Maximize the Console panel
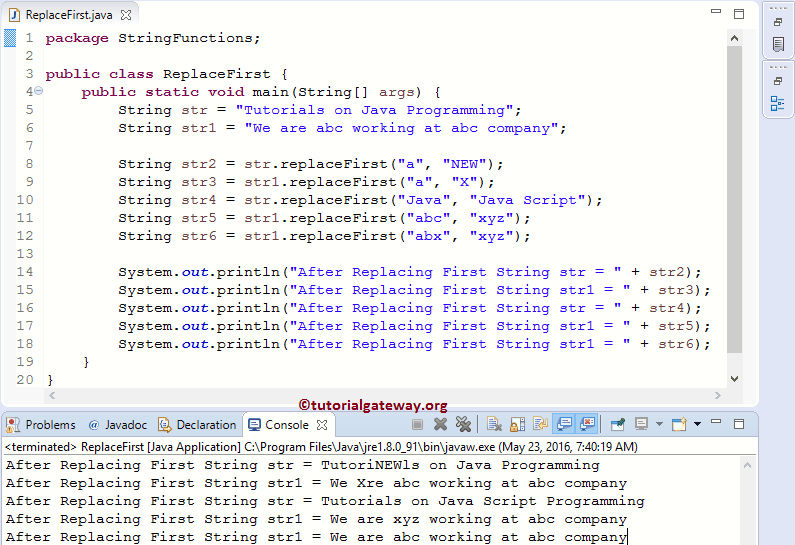The image size is (795, 545). pyautogui.click(x=739, y=423)
